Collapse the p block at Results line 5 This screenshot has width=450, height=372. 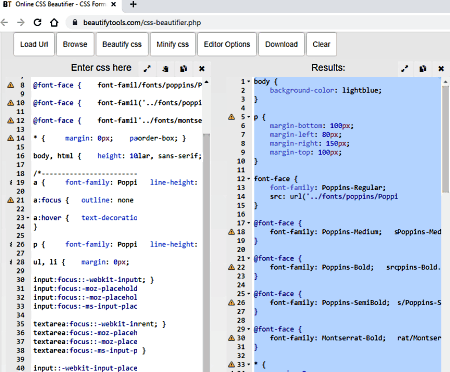tap(249, 117)
